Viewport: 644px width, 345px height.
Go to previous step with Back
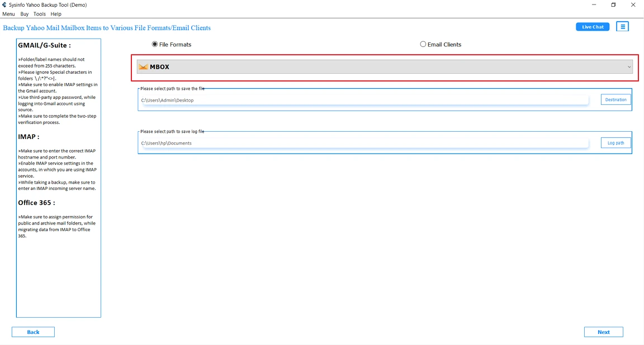[x=34, y=332]
